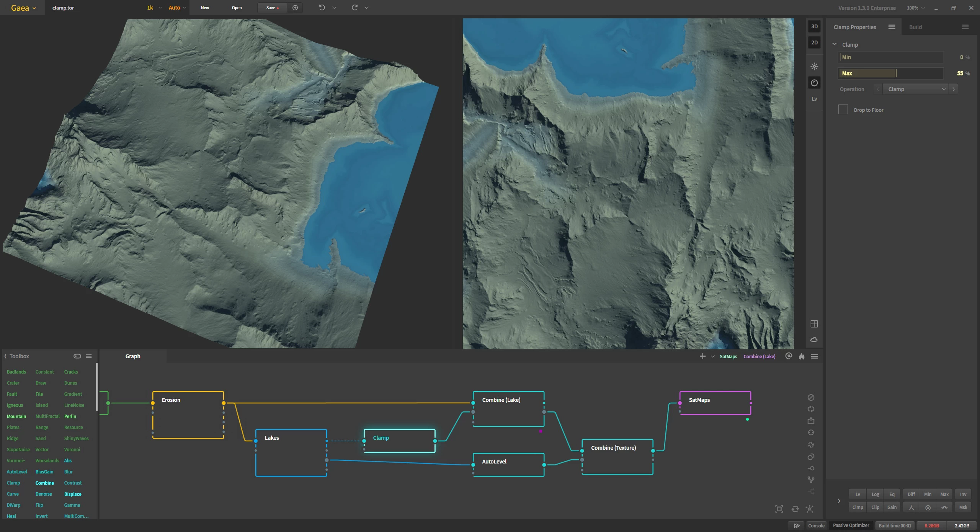This screenshot has width=980, height=532.
Task: Open the 1k resolution dropdown
Action: 154,8
